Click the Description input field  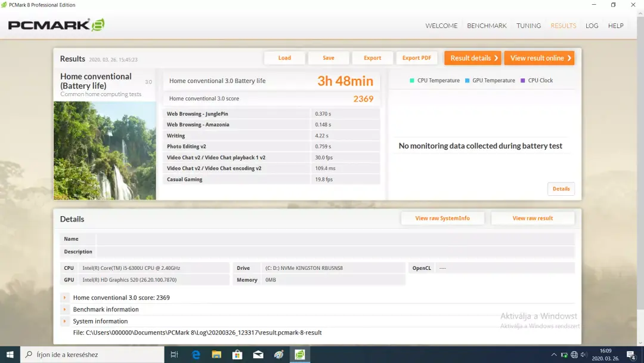tap(335, 251)
